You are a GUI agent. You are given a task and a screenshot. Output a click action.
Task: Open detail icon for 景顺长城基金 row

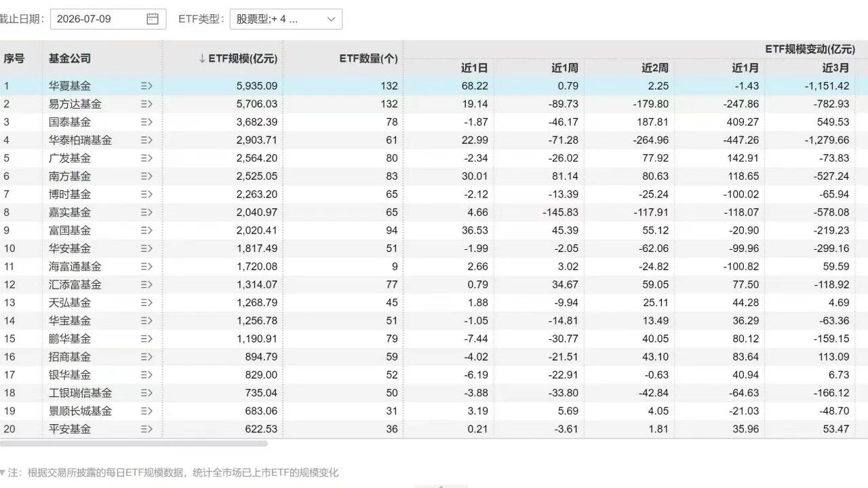pos(146,411)
